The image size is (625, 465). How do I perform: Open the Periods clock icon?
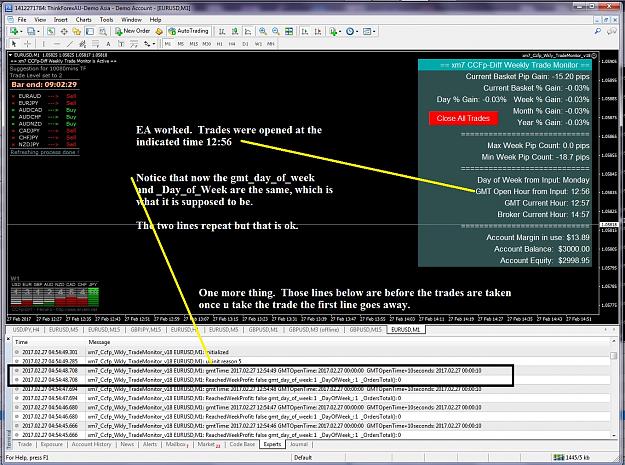(350, 31)
